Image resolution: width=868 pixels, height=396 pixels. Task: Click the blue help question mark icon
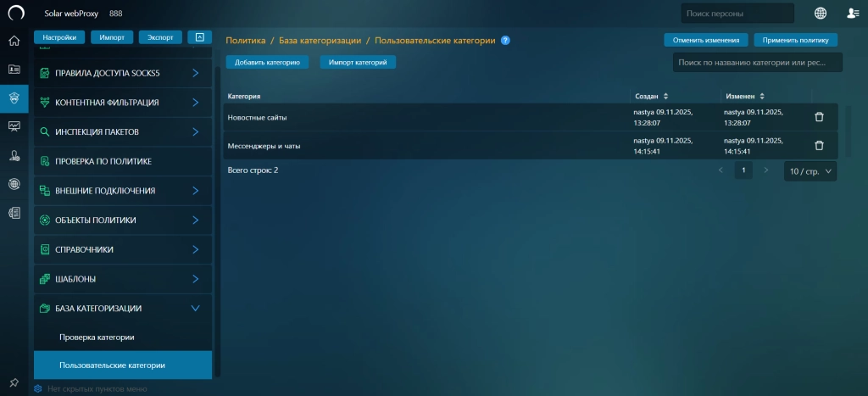tap(505, 41)
